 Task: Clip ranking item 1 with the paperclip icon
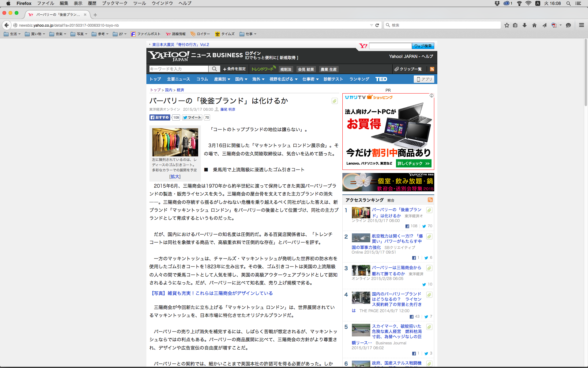point(429,210)
